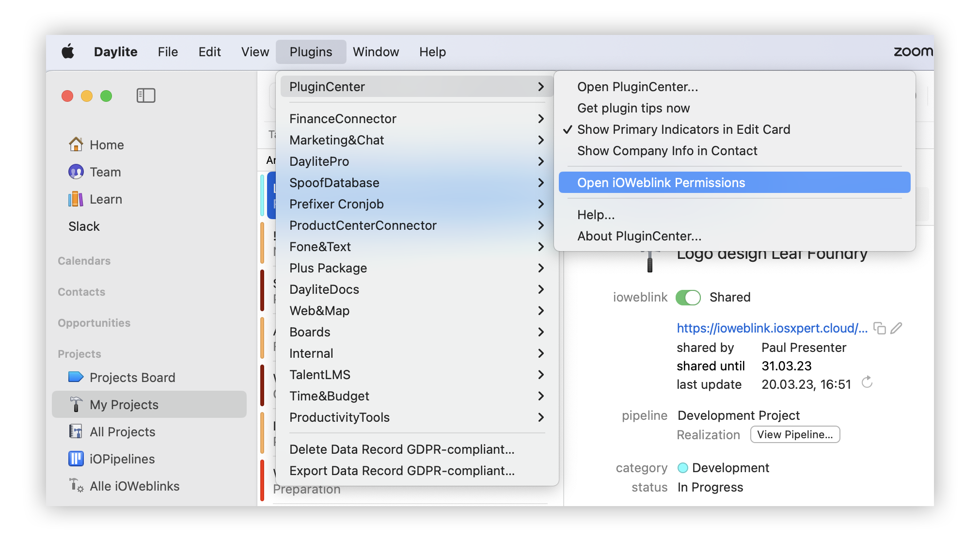980x541 pixels.
Task: Expand the Opportunities sidebar section
Action: click(94, 323)
